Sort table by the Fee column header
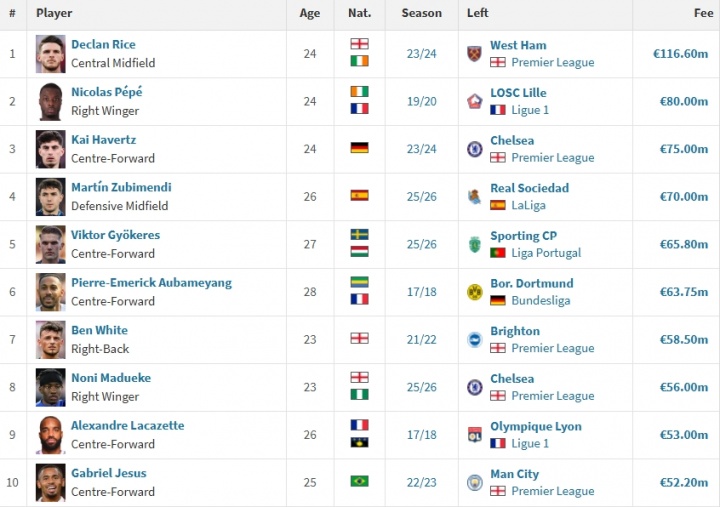 click(x=703, y=13)
